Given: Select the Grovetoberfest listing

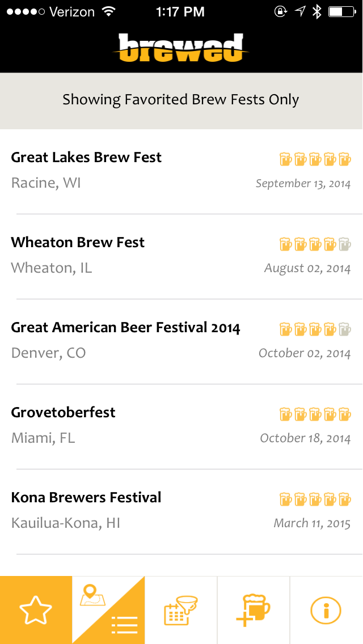Looking at the screenshot, I should pos(63,412).
